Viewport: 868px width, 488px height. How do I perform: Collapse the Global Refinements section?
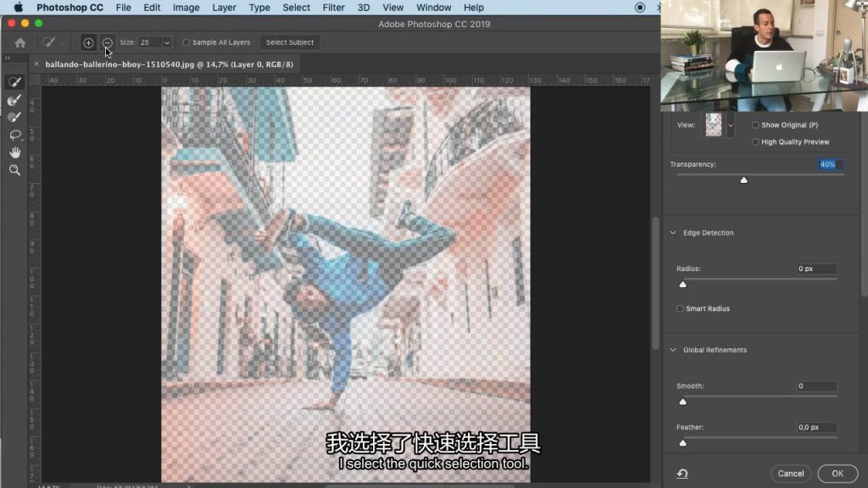(674, 350)
